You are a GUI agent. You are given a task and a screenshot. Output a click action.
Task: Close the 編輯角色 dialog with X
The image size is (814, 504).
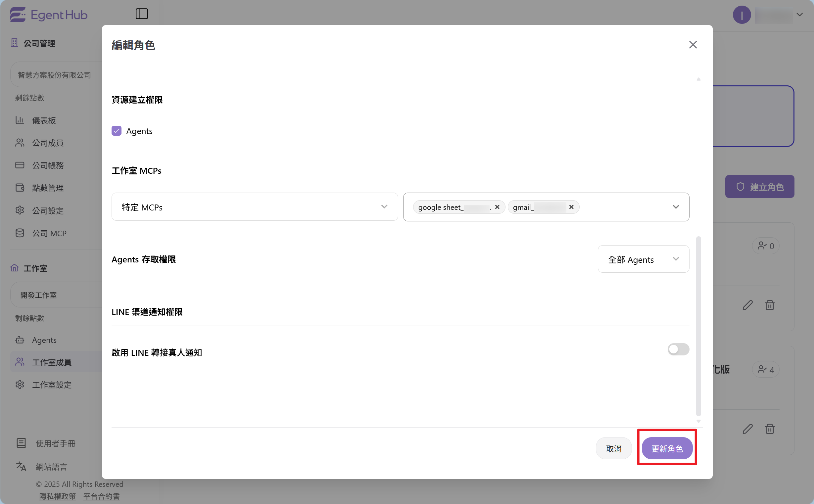pyautogui.click(x=693, y=45)
